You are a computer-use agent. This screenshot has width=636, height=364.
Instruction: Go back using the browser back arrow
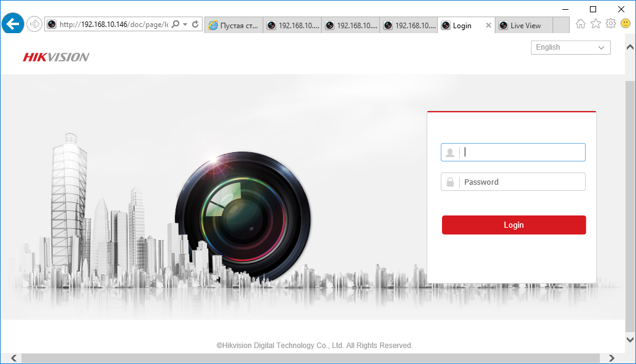[12, 24]
